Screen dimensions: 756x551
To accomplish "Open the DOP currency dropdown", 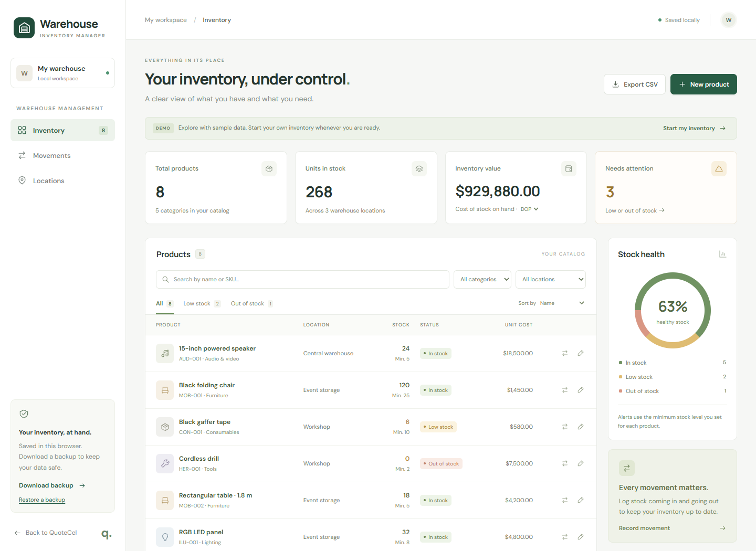I will pos(529,209).
